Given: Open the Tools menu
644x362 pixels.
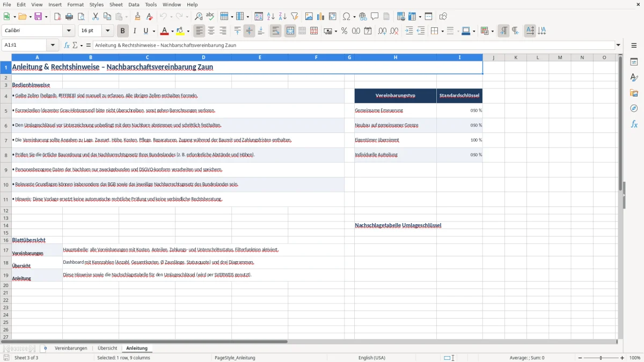Looking at the screenshot, I should (x=151, y=4).
